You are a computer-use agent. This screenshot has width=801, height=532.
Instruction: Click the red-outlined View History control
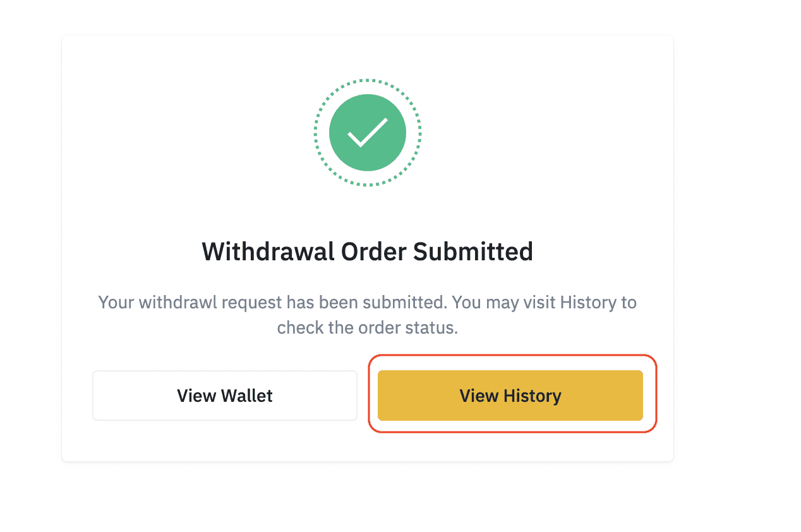pos(510,396)
